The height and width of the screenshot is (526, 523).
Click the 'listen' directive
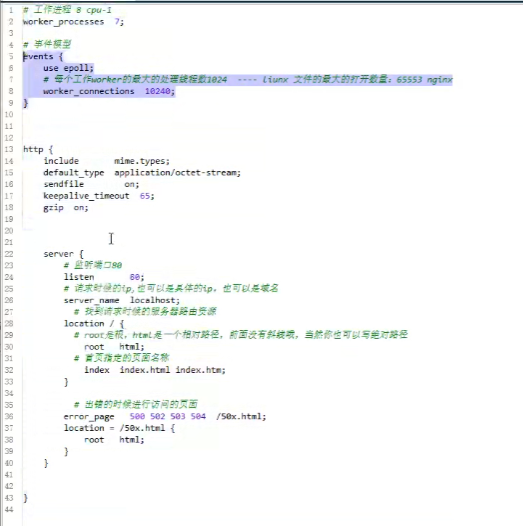(79, 277)
